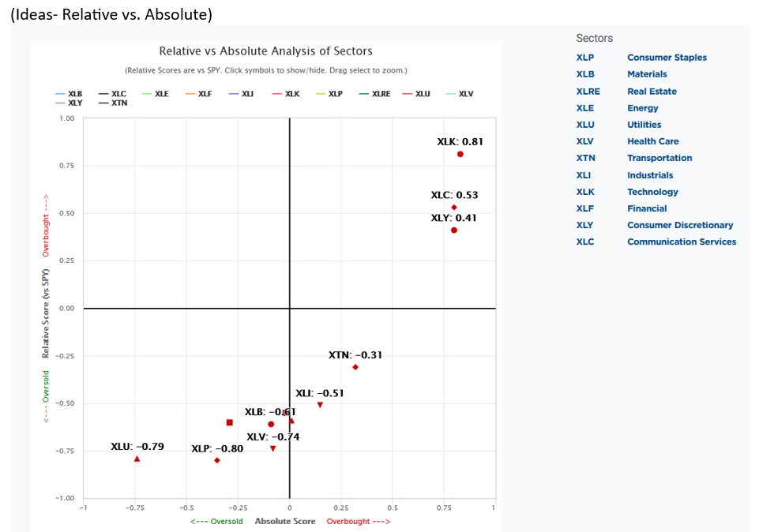Click the XLU triangle data point
Image resolution: width=759 pixels, height=532 pixels.
[x=137, y=459]
